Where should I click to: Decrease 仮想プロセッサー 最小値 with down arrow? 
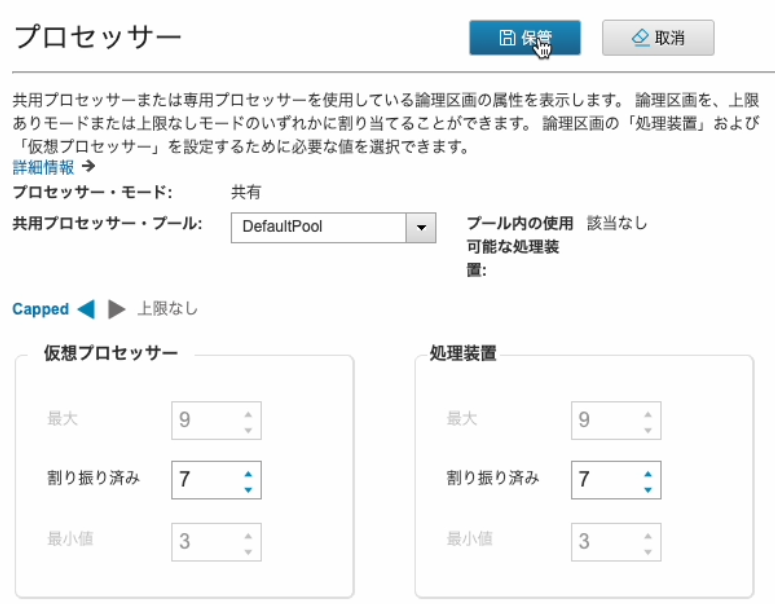point(248,552)
